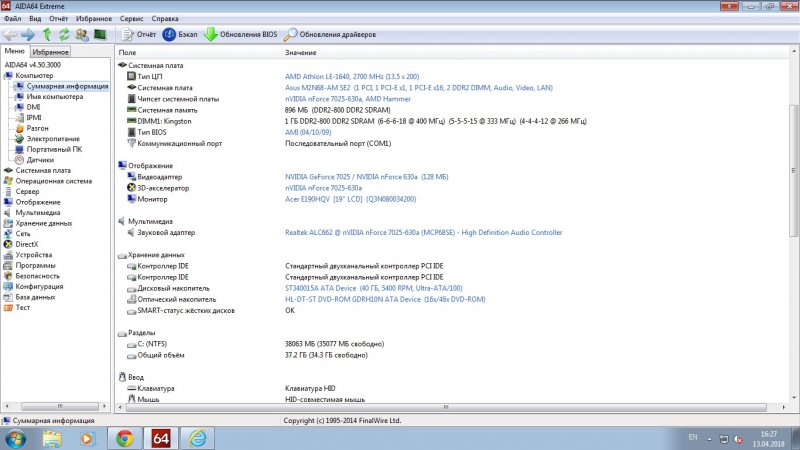Click the green monitor icon in the toolbar

100,35
